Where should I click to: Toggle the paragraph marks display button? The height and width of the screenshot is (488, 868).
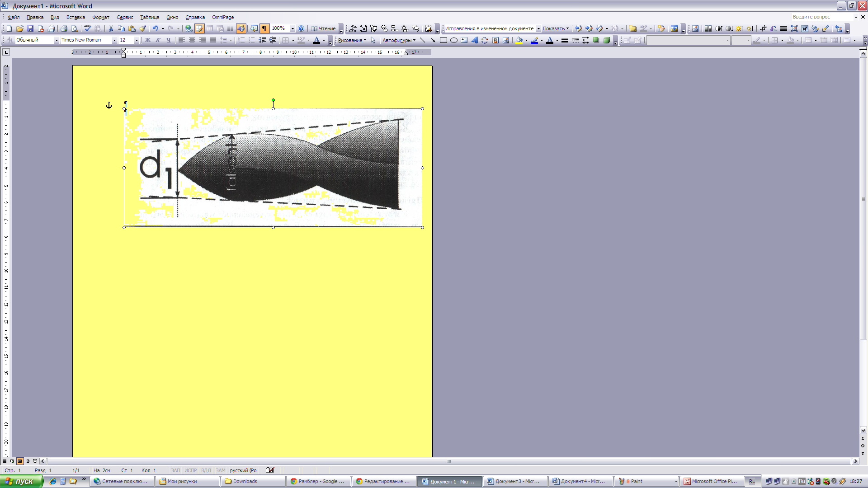point(264,28)
